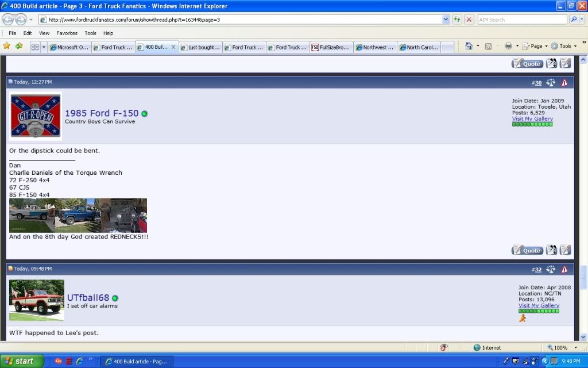588x368 pixels.
Task: Expand the address bar URL history dropdown
Action: pyautogui.click(x=446, y=19)
